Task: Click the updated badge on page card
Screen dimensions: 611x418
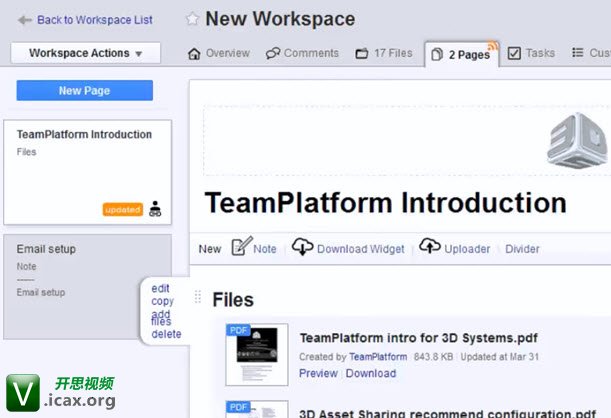Action: 123,210
